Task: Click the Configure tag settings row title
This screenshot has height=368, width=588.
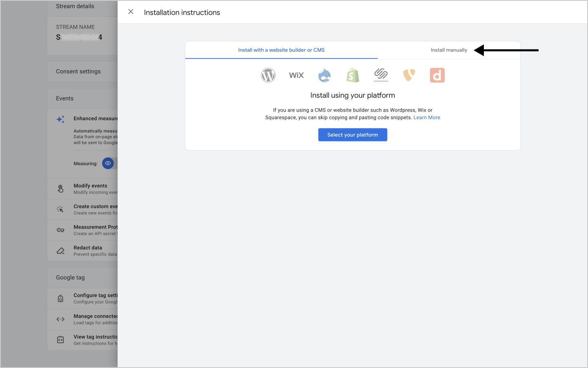Action: (96, 295)
